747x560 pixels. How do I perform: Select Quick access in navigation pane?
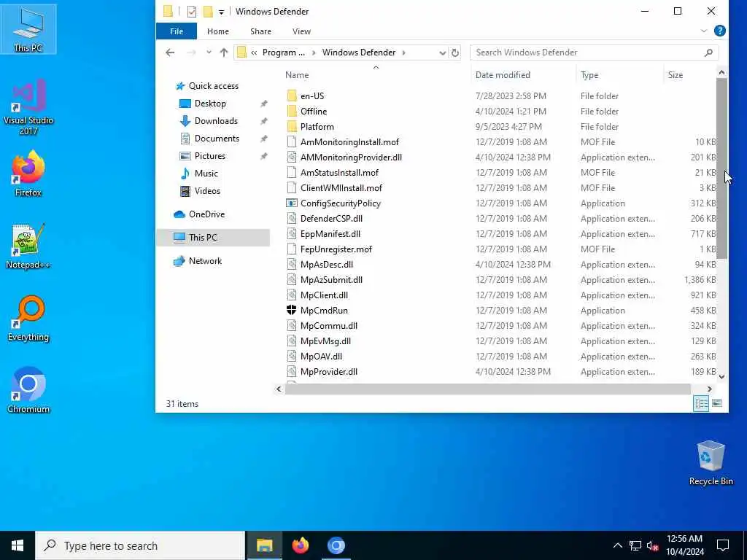(x=214, y=86)
